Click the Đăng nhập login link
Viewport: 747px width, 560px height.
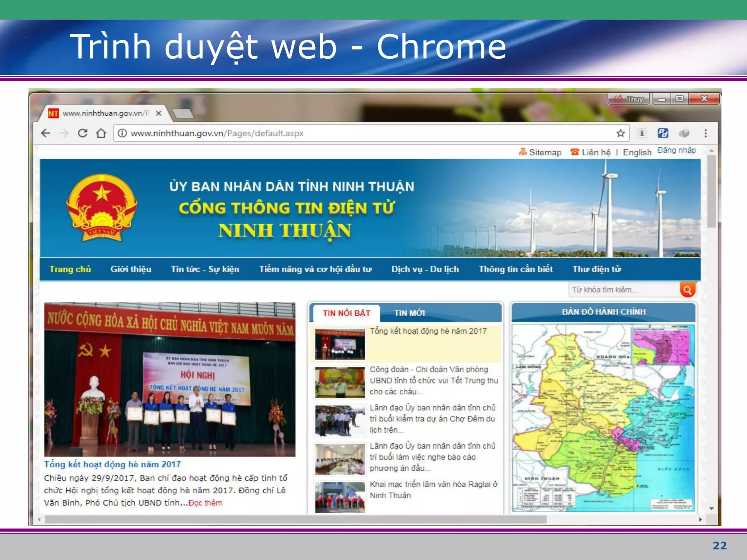click(x=677, y=150)
